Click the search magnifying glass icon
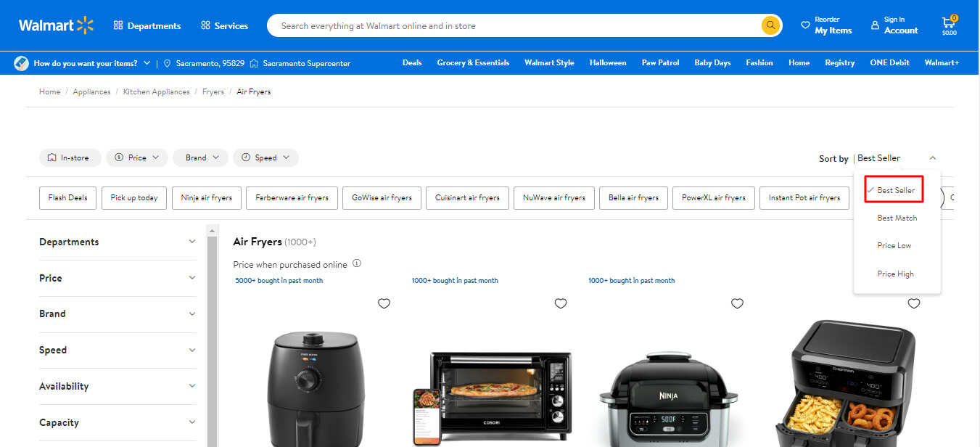Image resolution: width=980 pixels, height=447 pixels. [x=770, y=25]
